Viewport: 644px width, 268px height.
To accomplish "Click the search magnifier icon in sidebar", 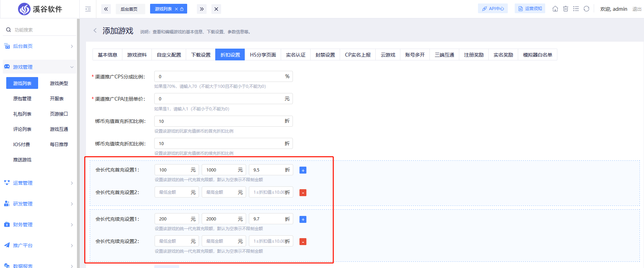I will point(8,30).
